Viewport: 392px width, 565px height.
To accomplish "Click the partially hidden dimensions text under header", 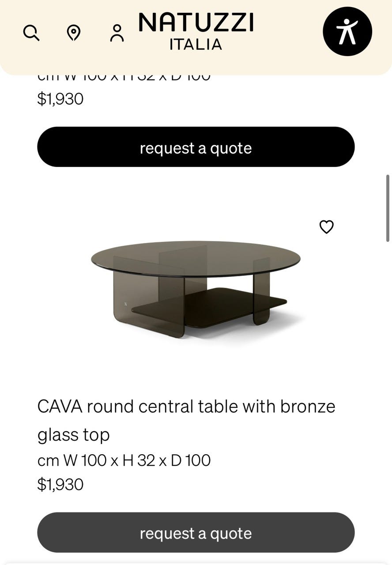I will [124, 78].
